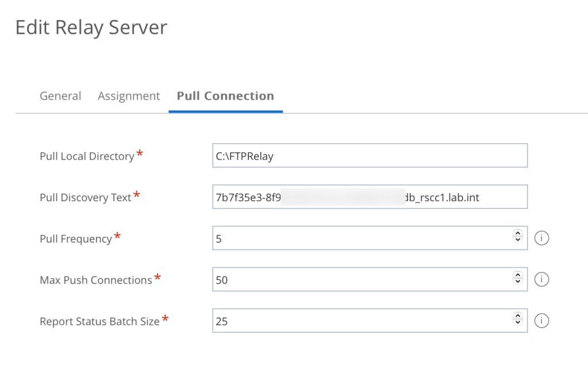Open the Assignment tab
588x365 pixels.
pyautogui.click(x=129, y=96)
